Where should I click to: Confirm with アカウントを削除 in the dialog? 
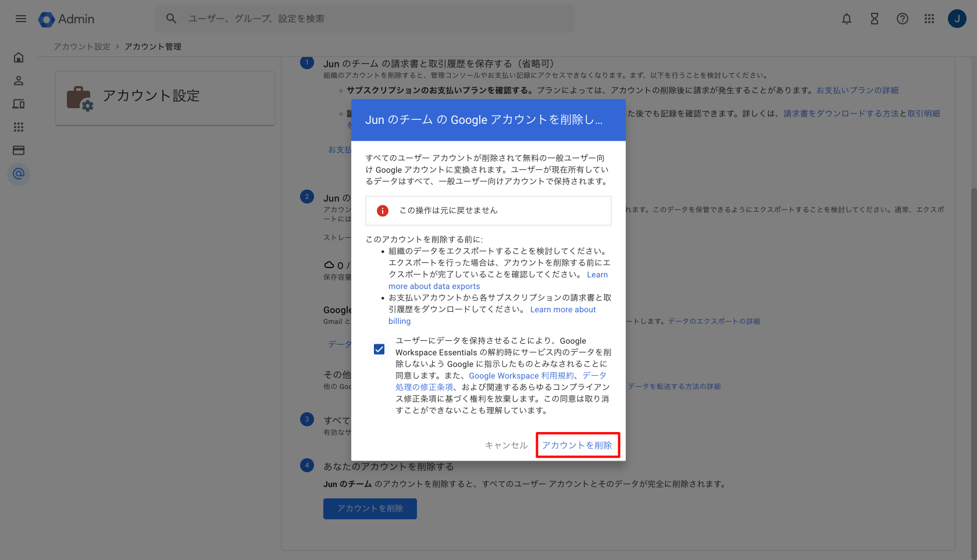click(x=577, y=445)
